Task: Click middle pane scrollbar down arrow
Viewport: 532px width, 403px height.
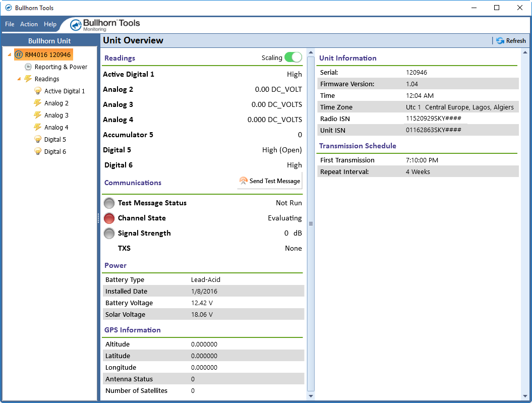Action: point(311,396)
